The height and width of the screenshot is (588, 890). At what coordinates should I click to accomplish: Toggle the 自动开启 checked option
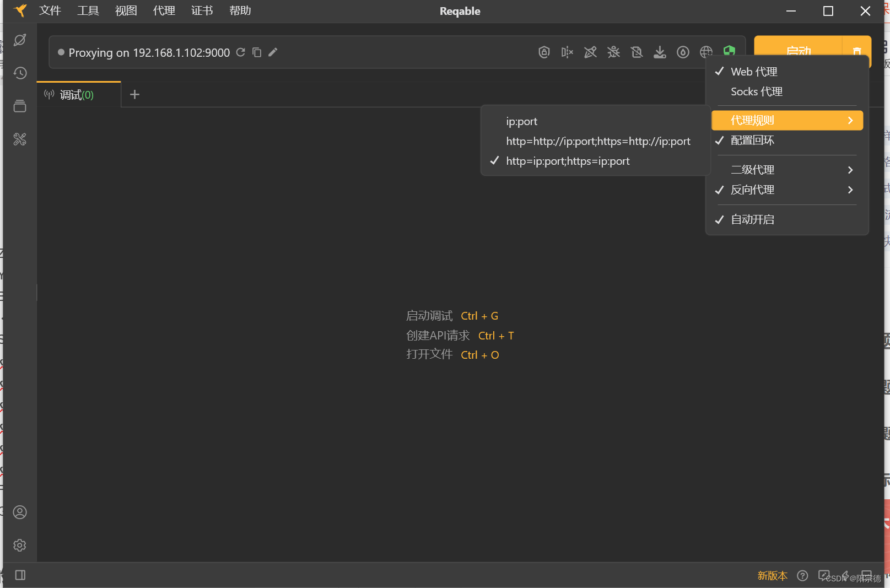(787, 219)
